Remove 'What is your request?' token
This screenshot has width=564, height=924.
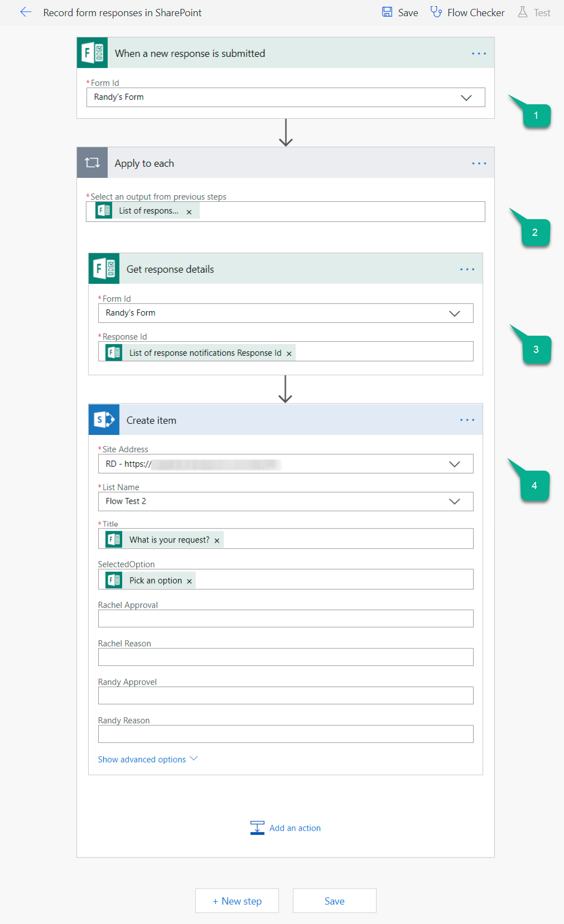pyautogui.click(x=217, y=540)
